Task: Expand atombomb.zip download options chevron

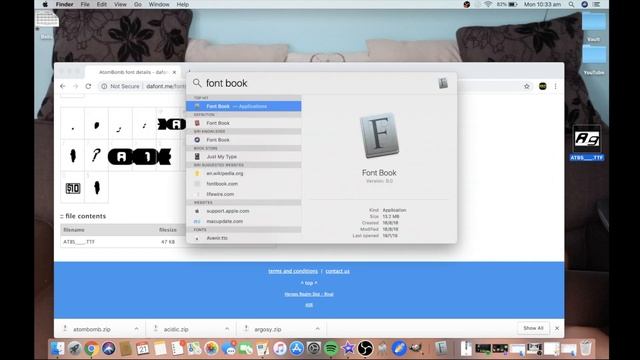Action: point(136,329)
